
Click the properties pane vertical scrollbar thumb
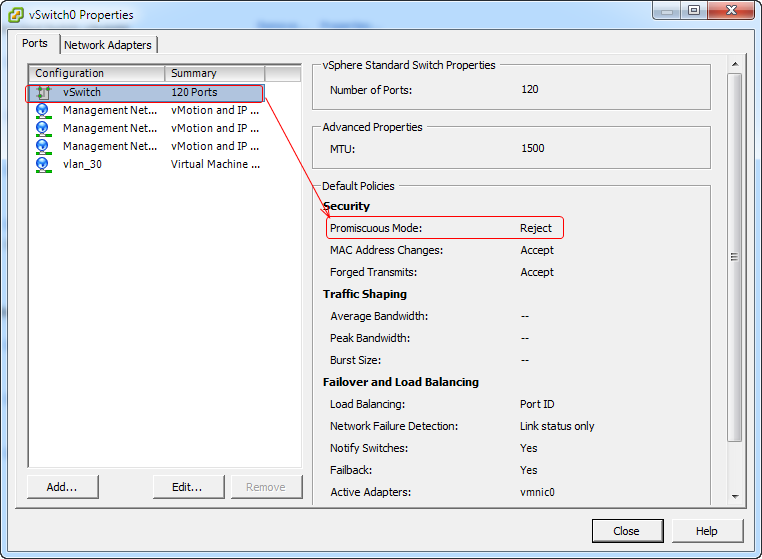pos(735,257)
